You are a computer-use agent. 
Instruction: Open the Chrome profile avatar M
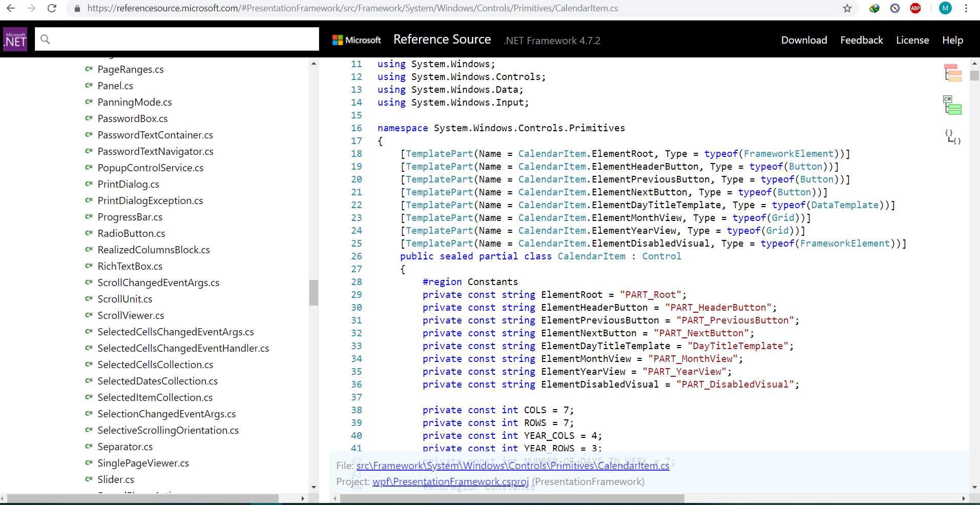[x=945, y=8]
